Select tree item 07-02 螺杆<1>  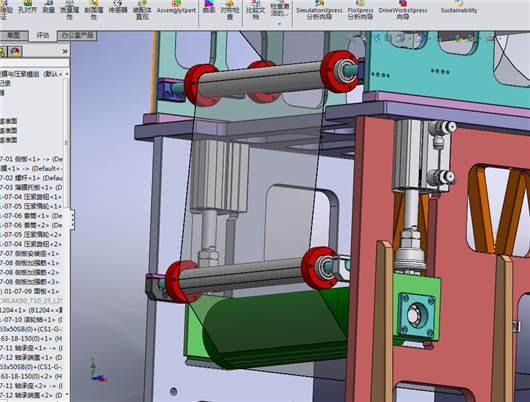[x=31, y=178]
